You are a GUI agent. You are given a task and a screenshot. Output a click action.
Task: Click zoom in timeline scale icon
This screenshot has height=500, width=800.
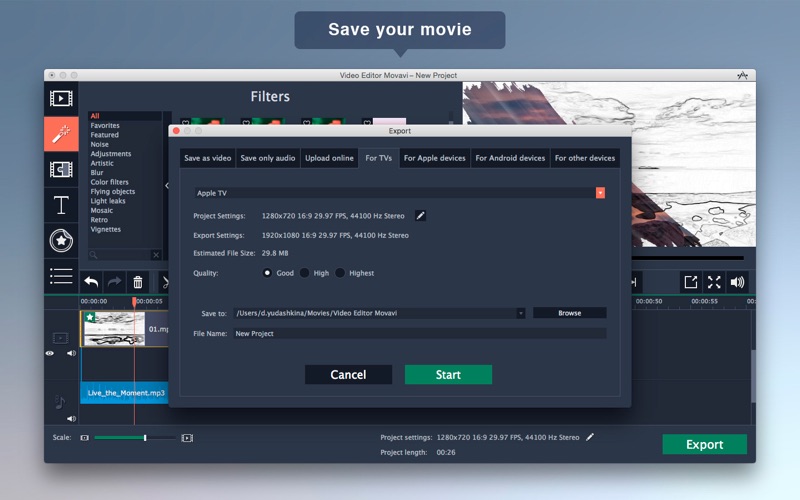(x=187, y=438)
